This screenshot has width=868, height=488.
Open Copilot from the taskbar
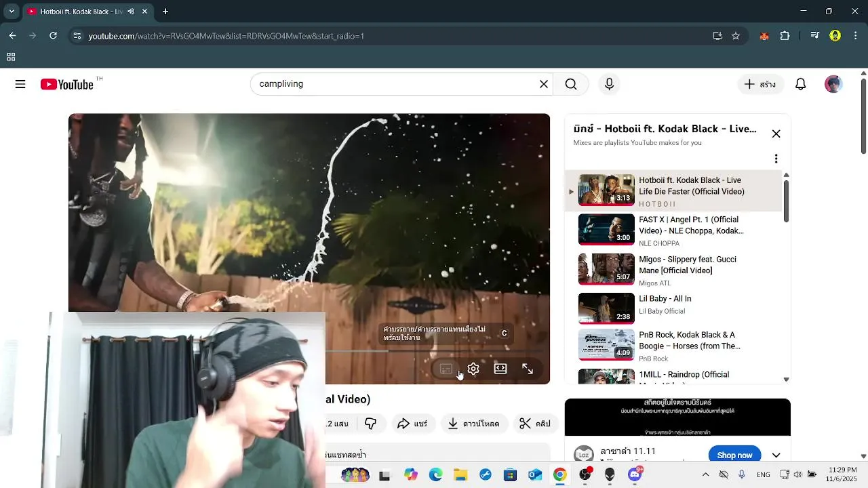click(410, 475)
